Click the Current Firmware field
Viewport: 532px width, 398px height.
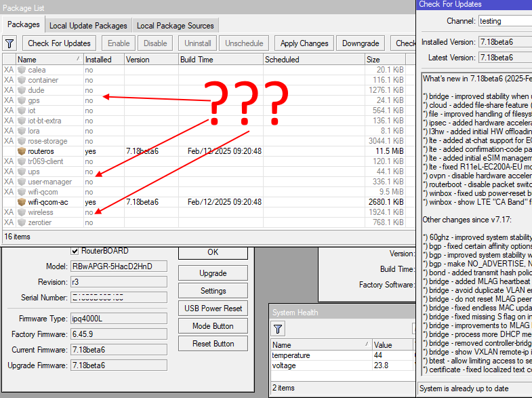119,350
